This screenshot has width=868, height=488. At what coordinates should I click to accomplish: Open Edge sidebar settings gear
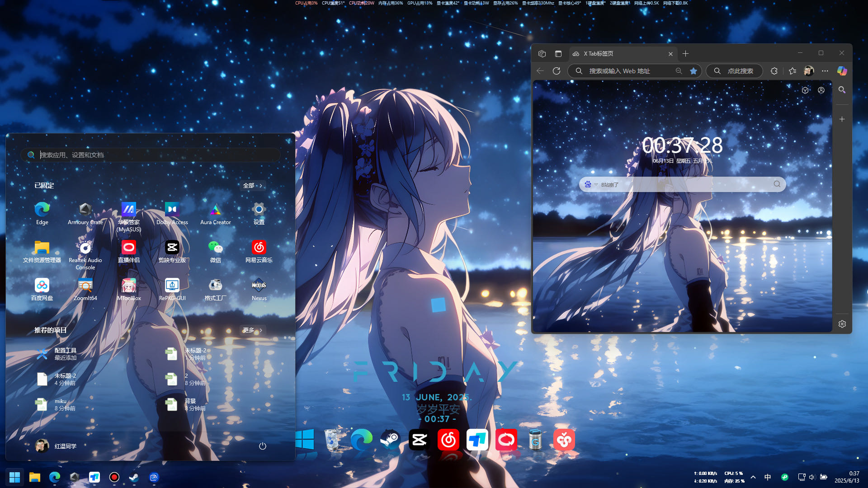pyautogui.click(x=842, y=324)
